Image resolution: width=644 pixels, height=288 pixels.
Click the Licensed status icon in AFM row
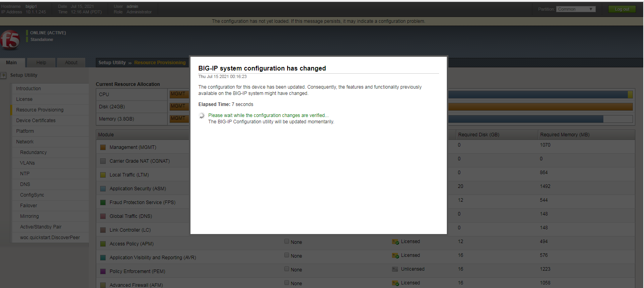[x=395, y=283]
